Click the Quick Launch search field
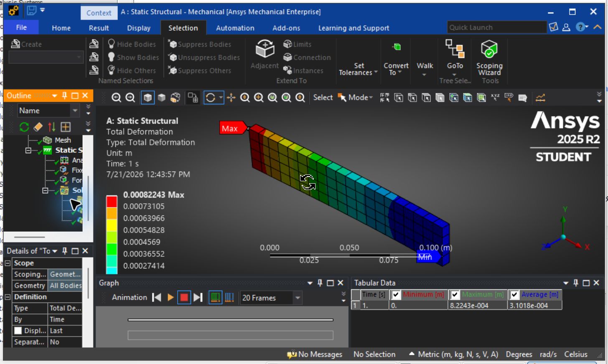608x364 pixels. [496, 27]
